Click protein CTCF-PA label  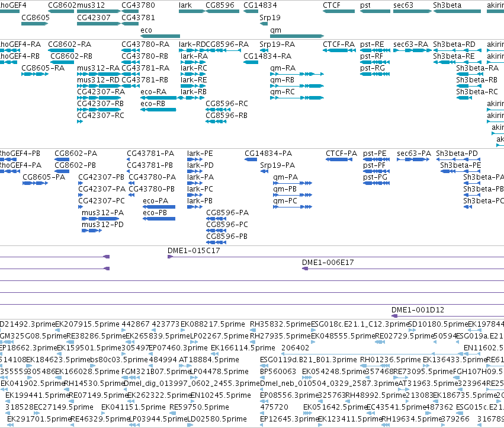(x=341, y=154)
